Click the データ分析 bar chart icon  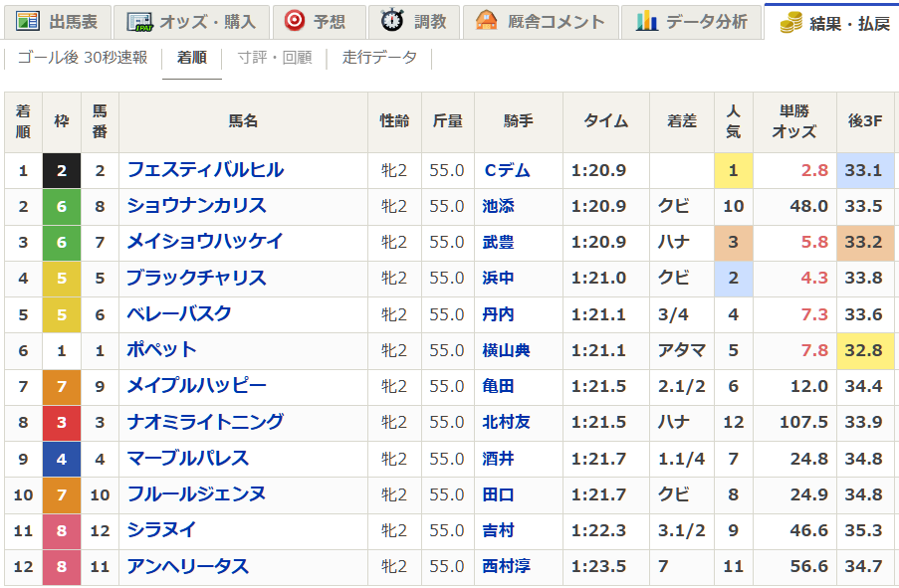tap(647, 21)
